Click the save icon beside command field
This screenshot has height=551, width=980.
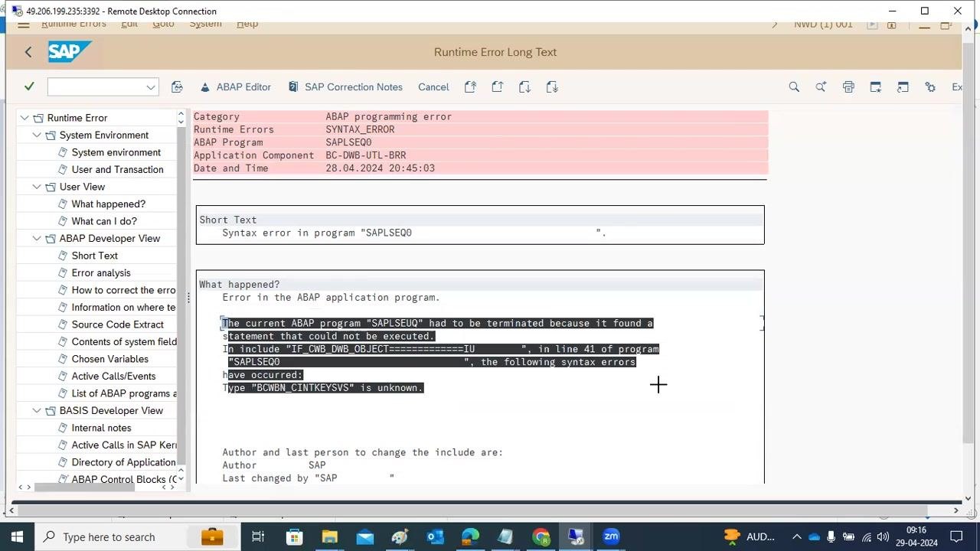pos(177,87)
